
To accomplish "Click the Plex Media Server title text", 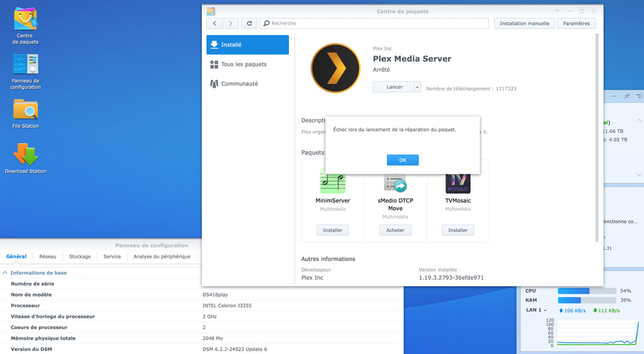I will [x=412, y=59].
